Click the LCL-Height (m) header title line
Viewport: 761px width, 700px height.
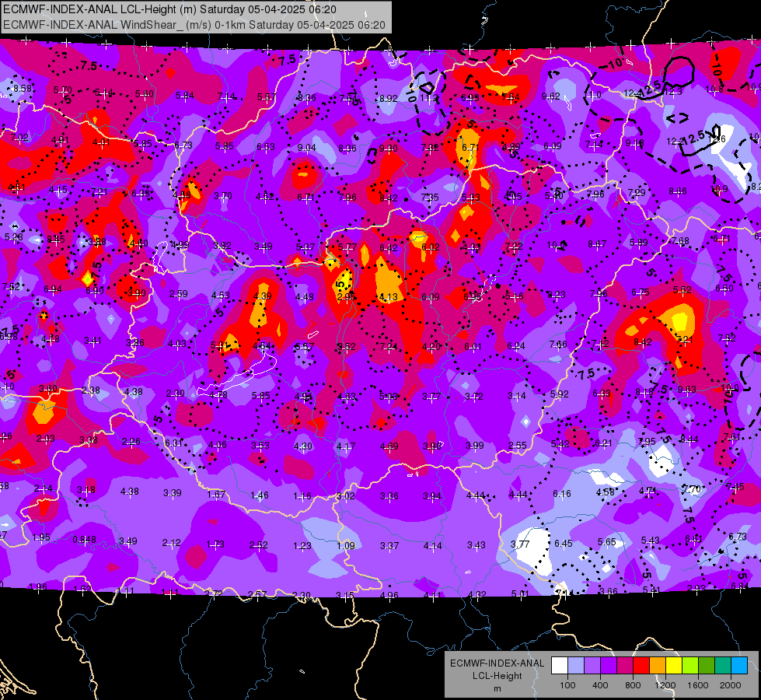coord(169,9)
